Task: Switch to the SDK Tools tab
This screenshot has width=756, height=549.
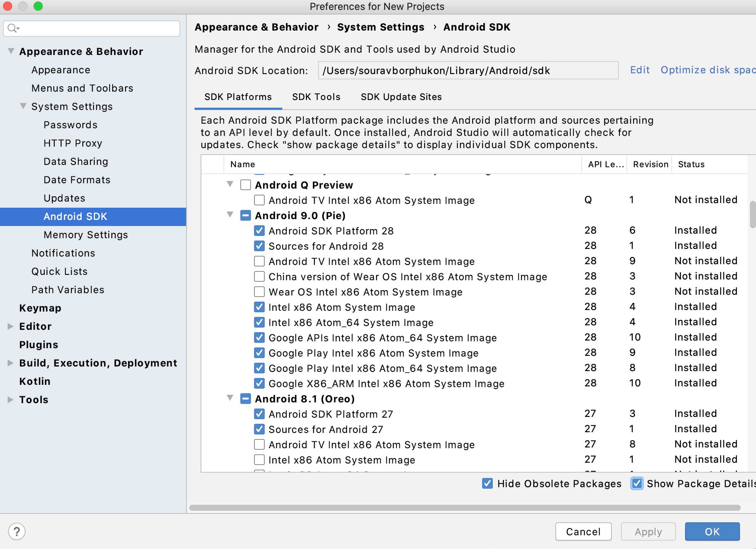Action: pos(316,97)
